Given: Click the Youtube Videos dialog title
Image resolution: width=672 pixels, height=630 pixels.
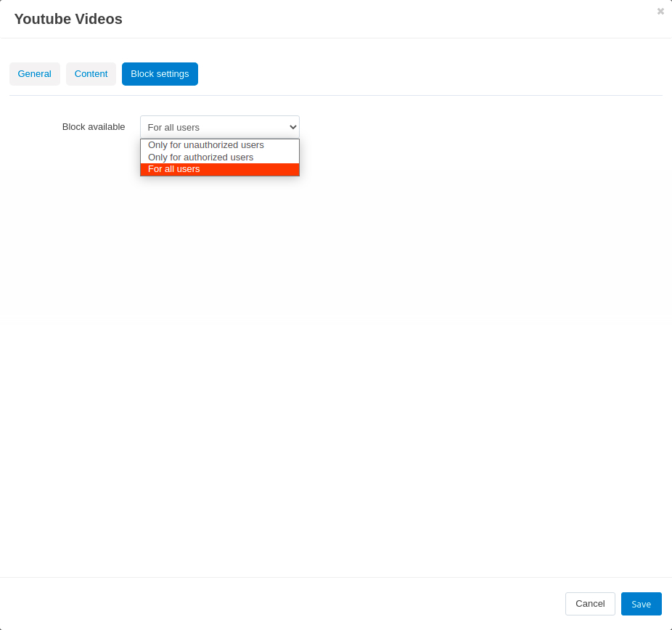Looking at the screenshot, I should pyautogui.click(x=68, y=19).
